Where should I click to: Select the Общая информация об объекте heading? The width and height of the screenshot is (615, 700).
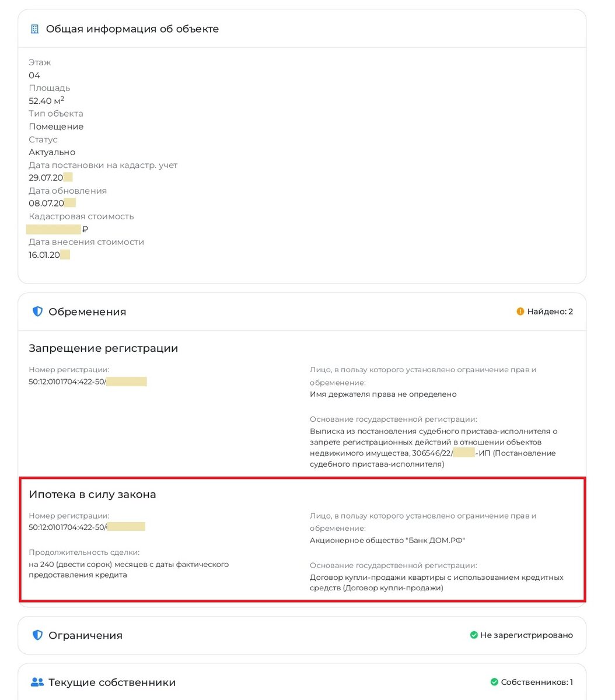click(132, 29)
